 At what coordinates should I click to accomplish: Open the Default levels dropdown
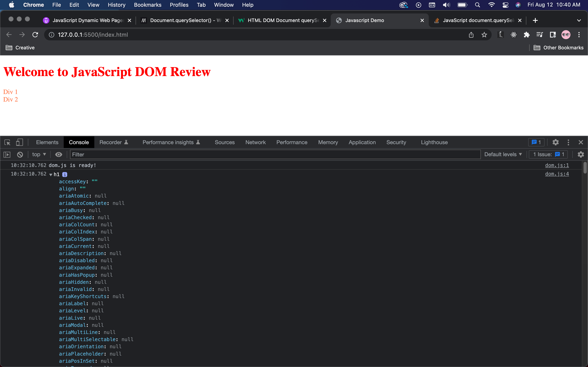(503, 154)
